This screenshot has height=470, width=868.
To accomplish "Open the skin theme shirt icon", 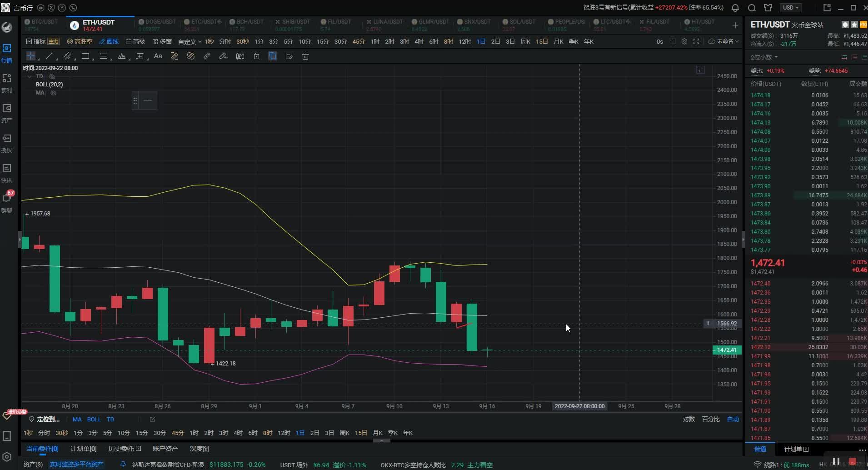I will tap(768, 8).
